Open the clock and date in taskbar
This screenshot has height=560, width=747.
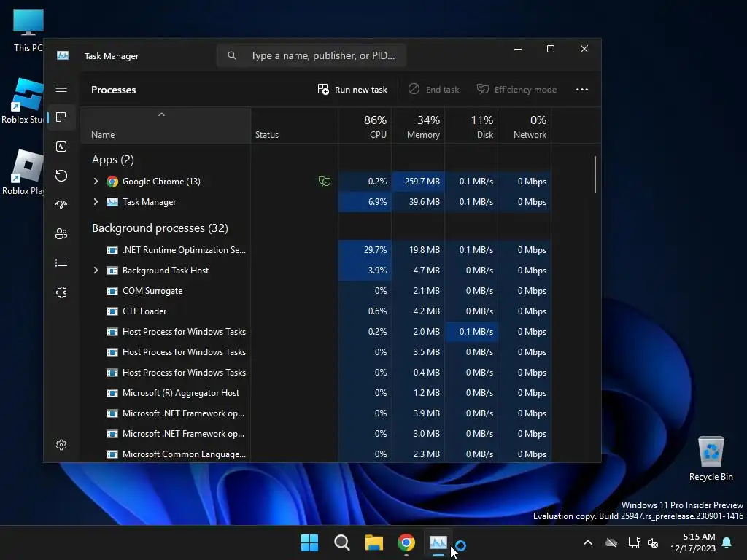693,542
